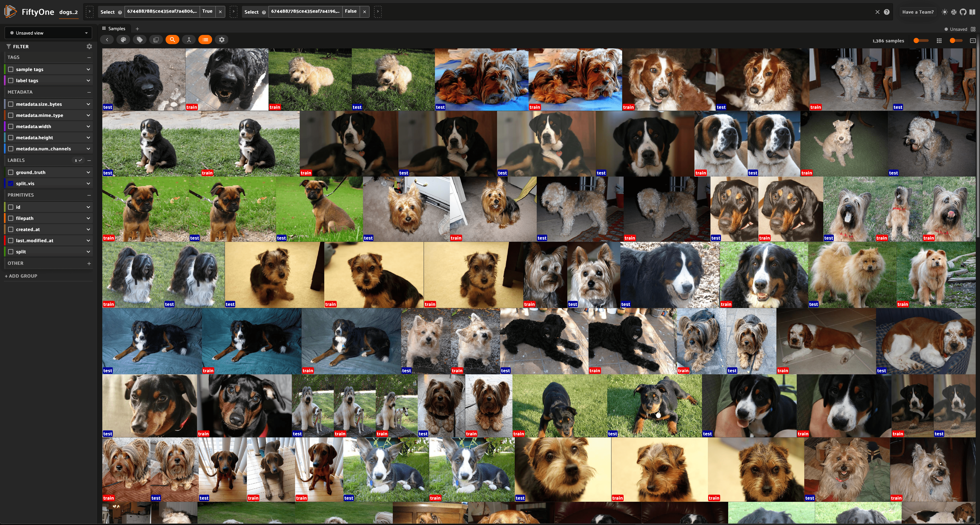
Task: Open the GitHub repository icon
Action: (963, 12)
